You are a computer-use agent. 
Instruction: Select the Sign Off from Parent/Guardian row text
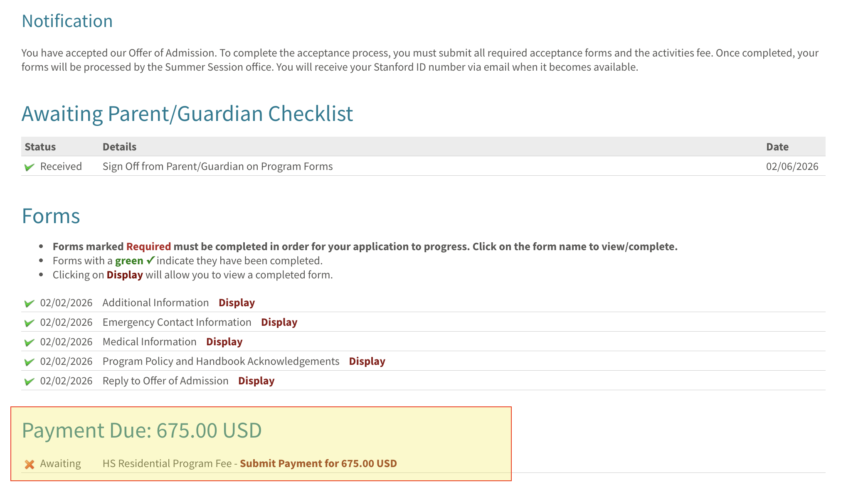[x=217, y=167]
